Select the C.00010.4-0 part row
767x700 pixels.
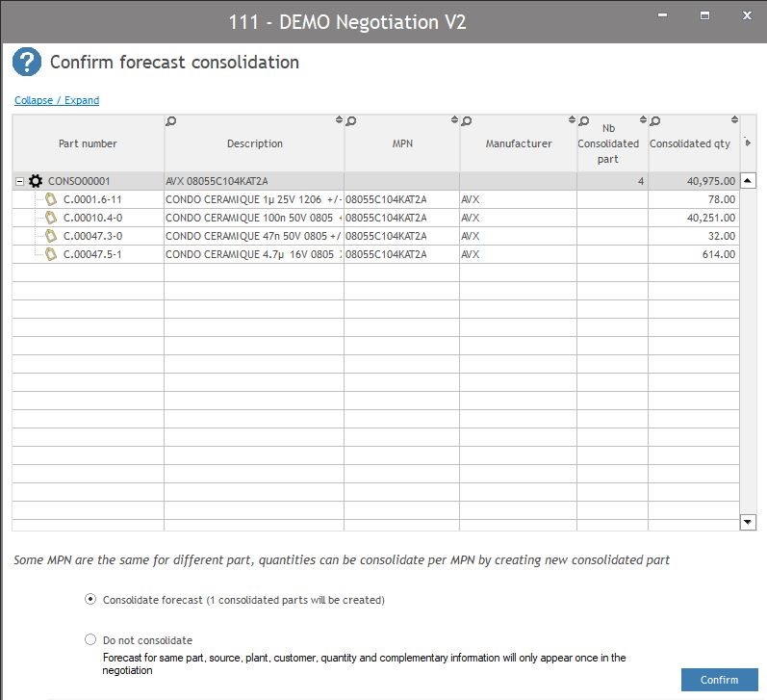(92, 218)
